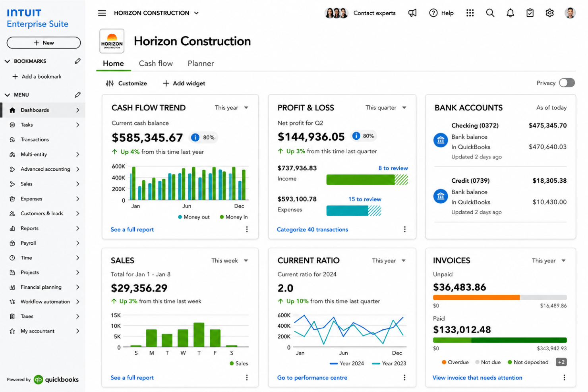The image size is (588, 392).
Task: Open Cash Flow Trend widget options menu
Action: tap(247, 229)
